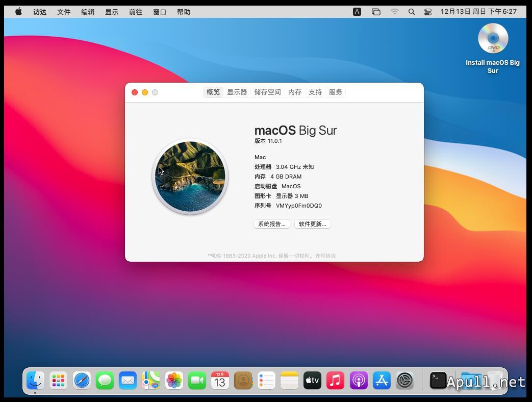Click graphics value 显示器 3 MB

click(292, 196)
